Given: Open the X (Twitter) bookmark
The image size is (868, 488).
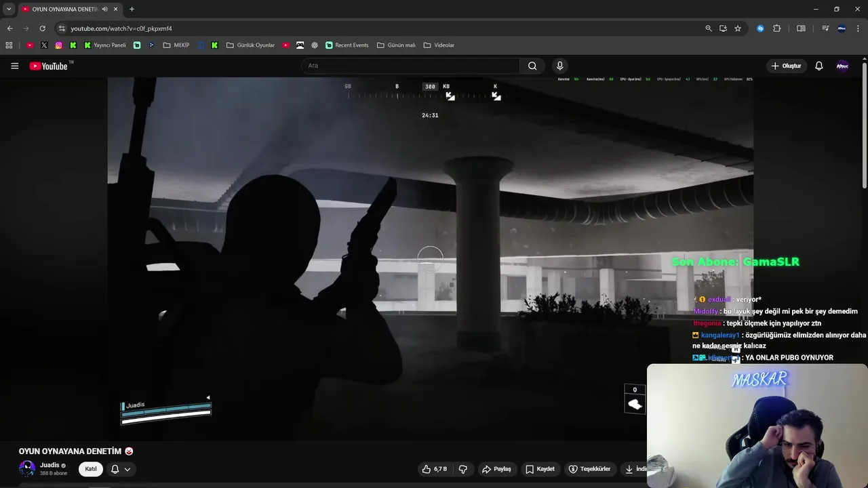Looking at the screenshot, I should 44,45.
